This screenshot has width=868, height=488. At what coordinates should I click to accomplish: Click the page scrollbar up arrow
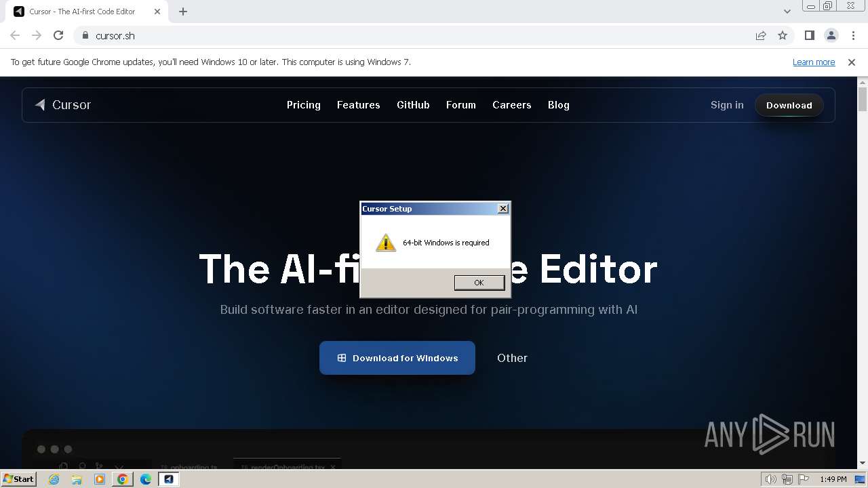click(863, 82)
